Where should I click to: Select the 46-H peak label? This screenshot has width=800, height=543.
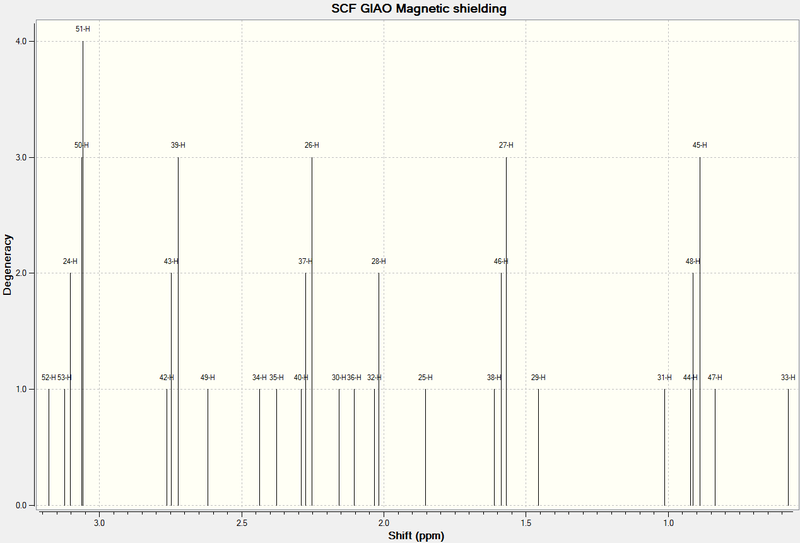point(501,261)
